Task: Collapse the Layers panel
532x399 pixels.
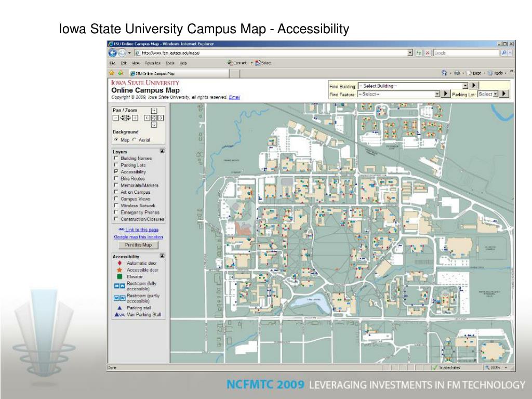Action: pyautogui.click(x=162, y=151)
